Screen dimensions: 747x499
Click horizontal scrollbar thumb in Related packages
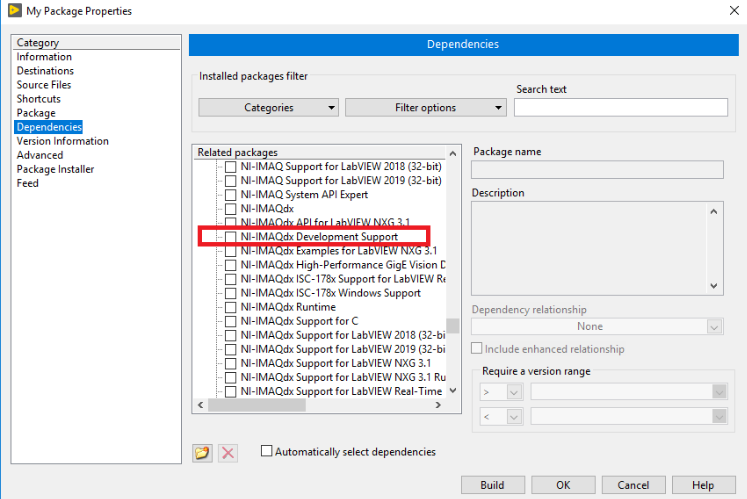click(x=257, y=405)
